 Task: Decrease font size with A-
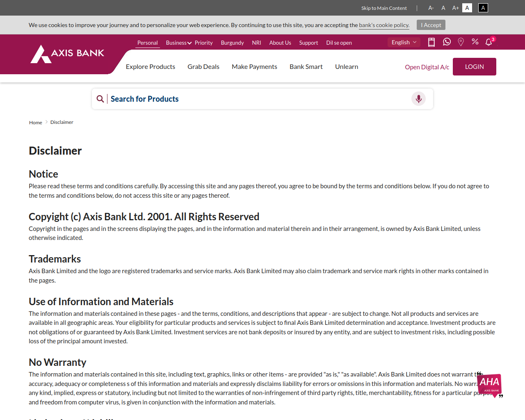pos(431,8)
